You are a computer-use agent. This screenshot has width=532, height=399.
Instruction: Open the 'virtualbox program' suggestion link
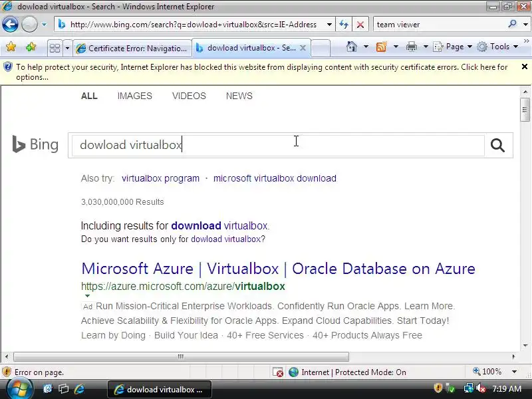pos(160,178)
